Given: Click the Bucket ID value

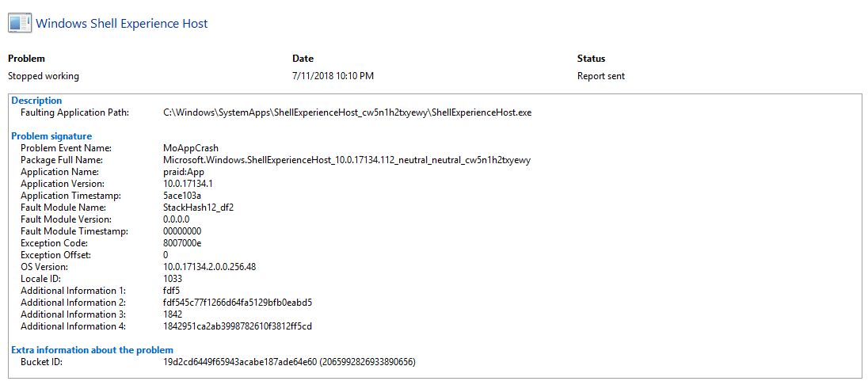Looking at the screenshot, I should (289, 362).
